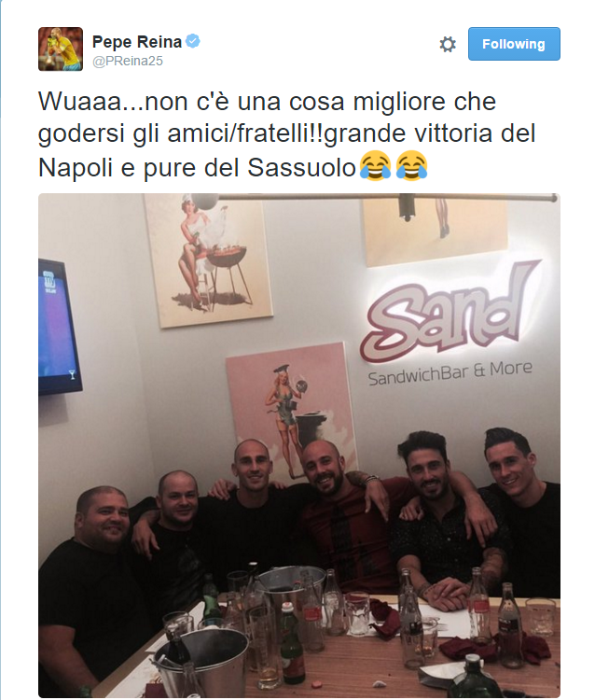Select the tweet text starting with Wuaaa
The width and height of the screenshot is (595, 700).
point(288,134)
